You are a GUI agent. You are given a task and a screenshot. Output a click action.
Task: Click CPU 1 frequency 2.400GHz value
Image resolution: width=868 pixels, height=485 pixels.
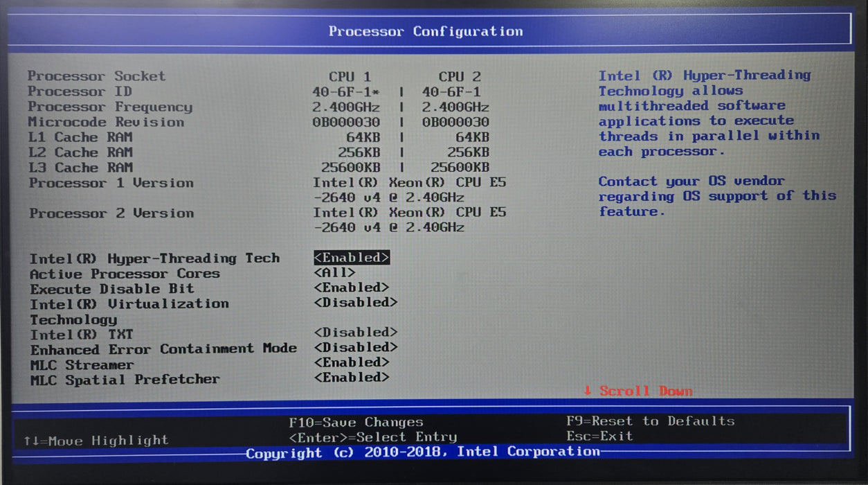345,107
